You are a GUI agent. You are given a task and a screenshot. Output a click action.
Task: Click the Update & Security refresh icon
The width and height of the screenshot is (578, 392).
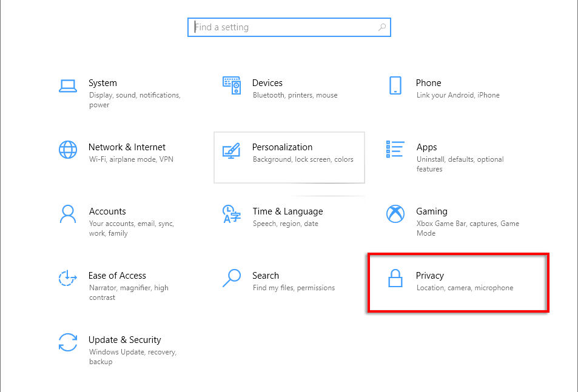[68, 342]
